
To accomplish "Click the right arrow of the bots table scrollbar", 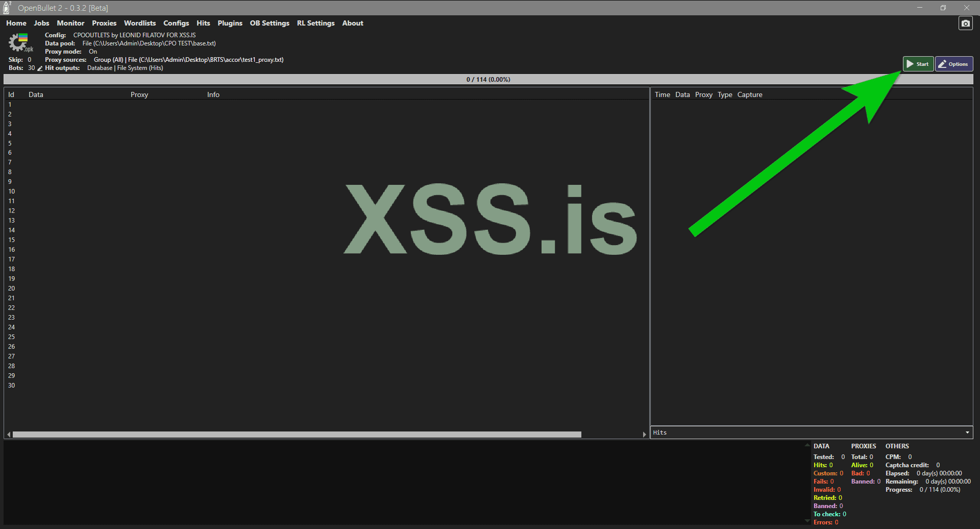I will coord(644,435).
